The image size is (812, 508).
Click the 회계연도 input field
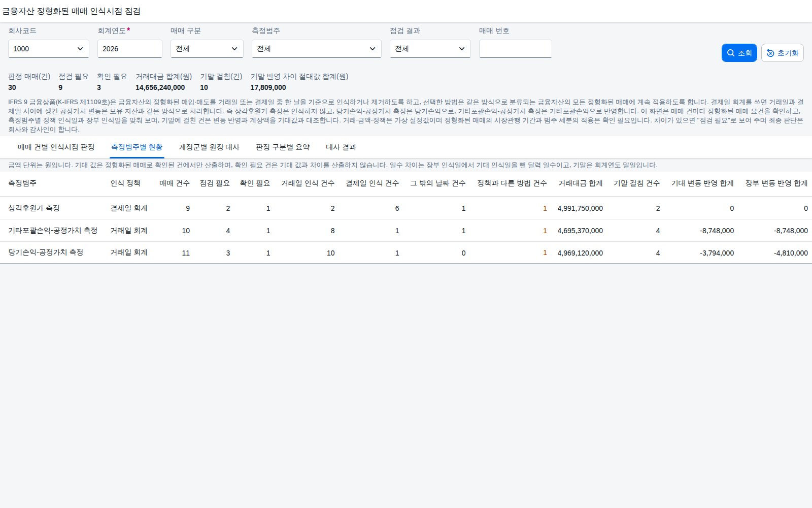130,49
